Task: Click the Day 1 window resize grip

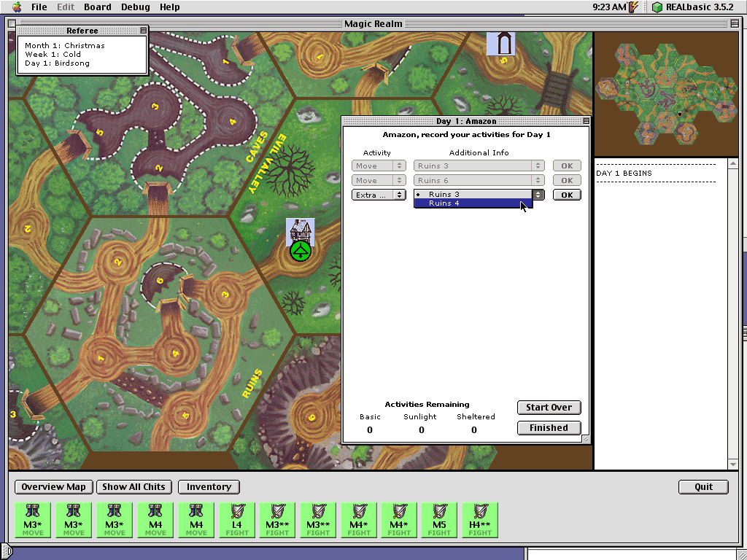Action: pyautogui.click(x=586, y=440)
